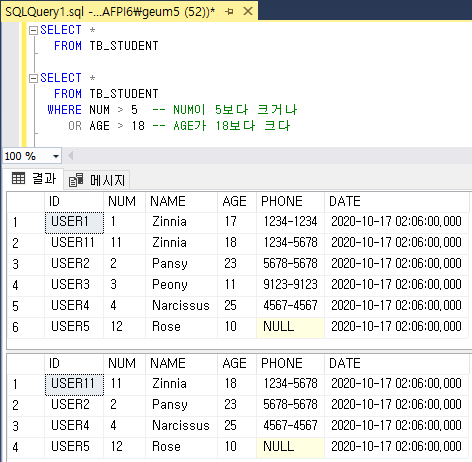The height and width of the screenshot is (462, 472).
Task: Click ID column header in first result grid
Action: (74, 202)
